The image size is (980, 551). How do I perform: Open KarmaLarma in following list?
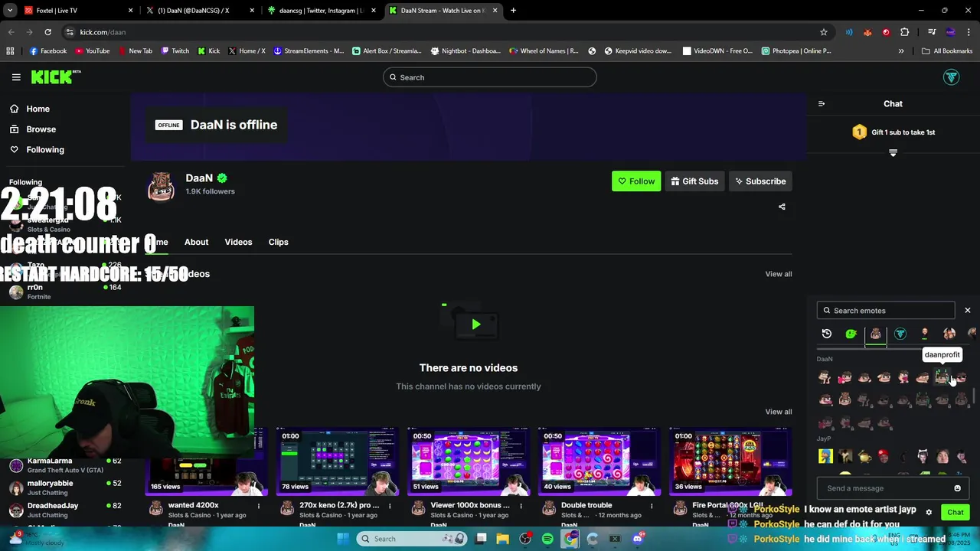click(x=65, y=465)
